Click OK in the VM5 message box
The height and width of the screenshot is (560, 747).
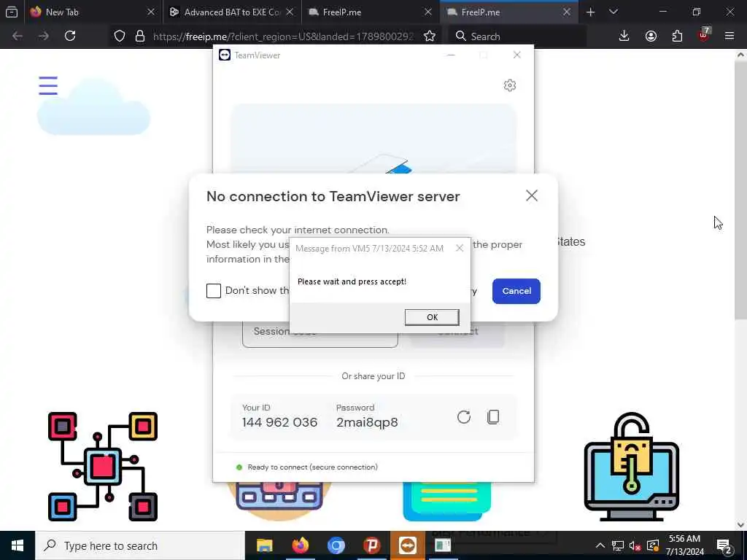pos(432,317)
